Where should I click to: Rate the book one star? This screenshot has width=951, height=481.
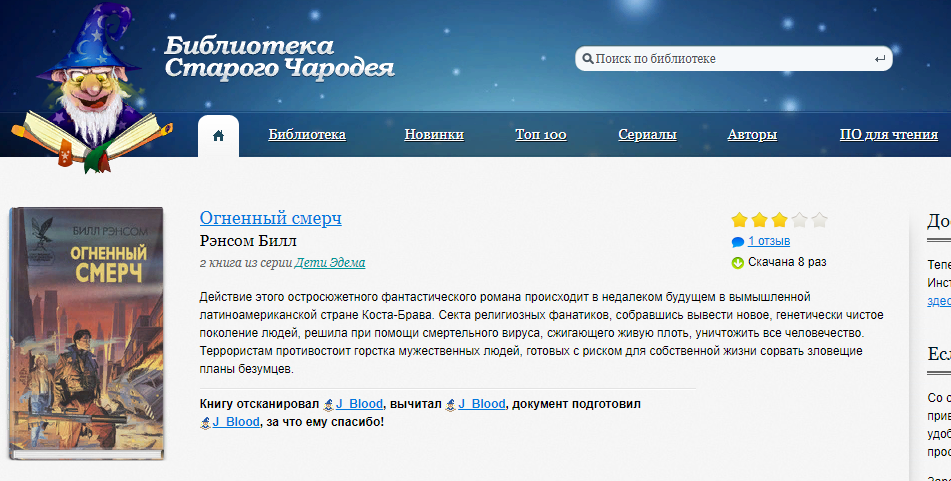point(739,220)
